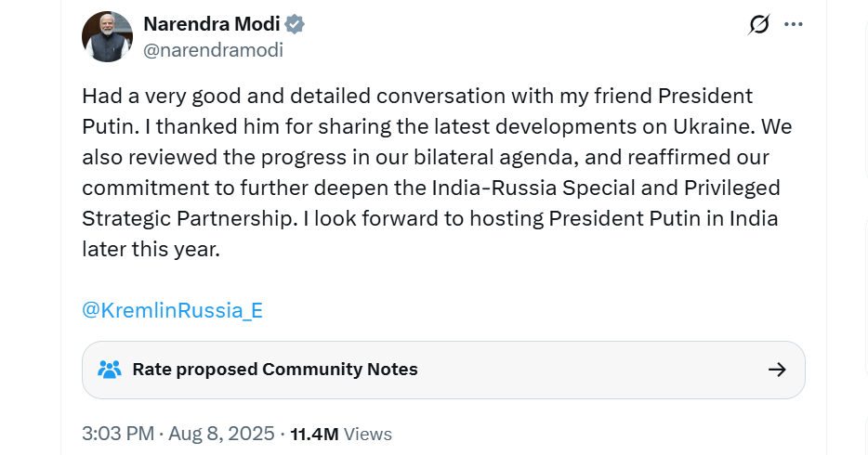The image size is (868, 455).
Task: Click the blue verified badge icon
Action: (295, 24)
